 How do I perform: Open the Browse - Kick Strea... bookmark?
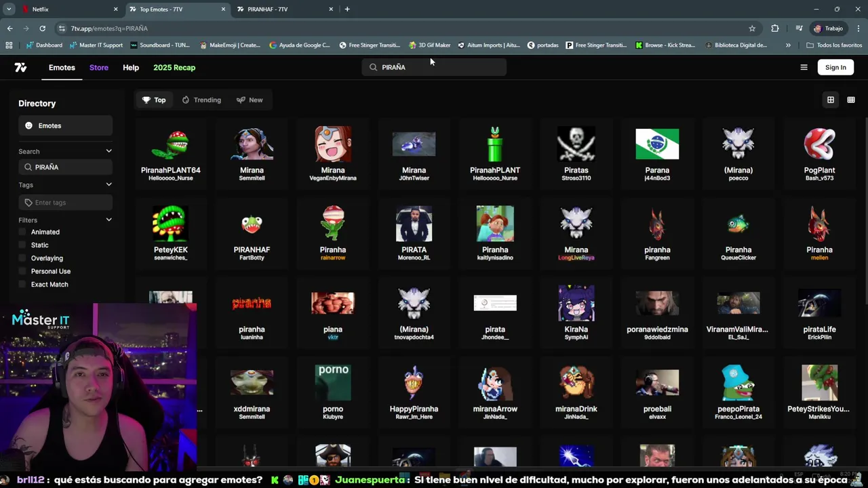pos(665,45)
